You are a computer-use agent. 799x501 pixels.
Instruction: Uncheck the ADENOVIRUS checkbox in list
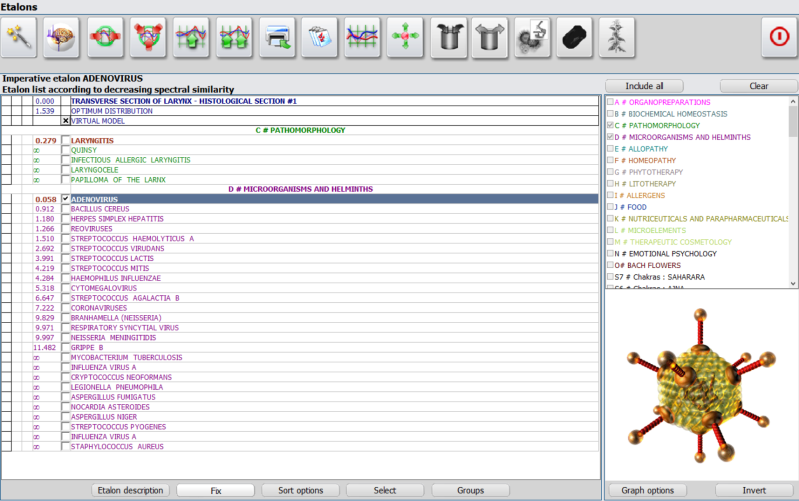click(66, 199)
